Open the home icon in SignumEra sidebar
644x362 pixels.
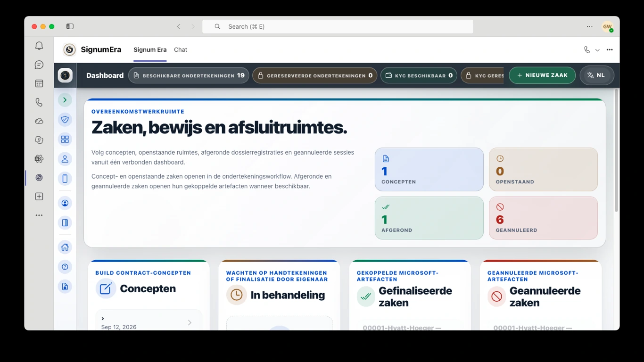(65, 247)
